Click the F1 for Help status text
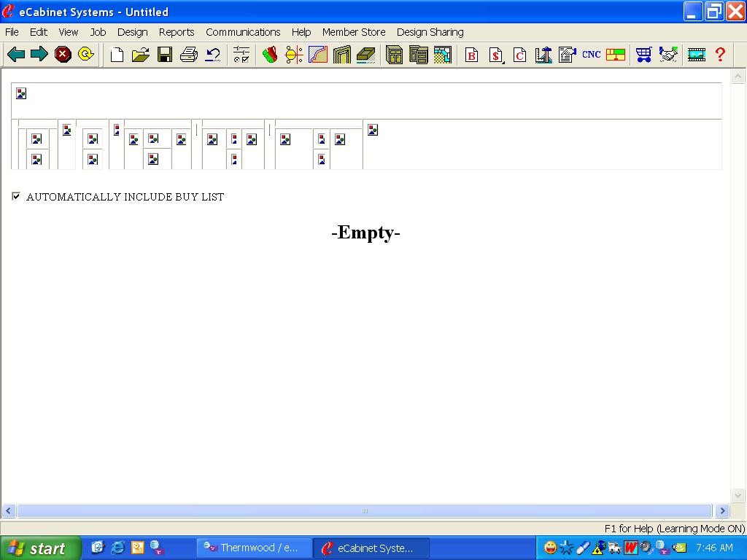This screenshot has height=560, width=747. [x=674, y=529]
